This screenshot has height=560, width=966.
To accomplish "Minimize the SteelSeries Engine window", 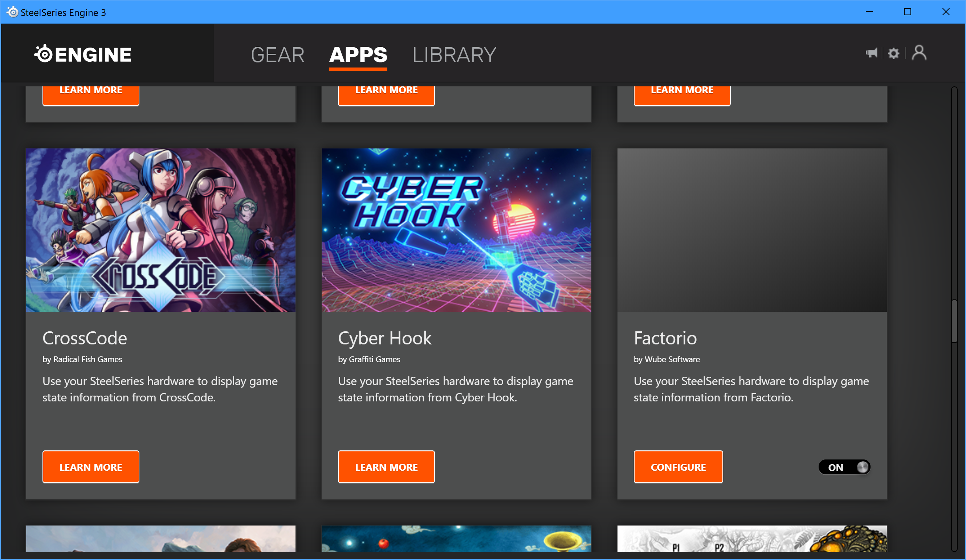I will coord(869,12).
